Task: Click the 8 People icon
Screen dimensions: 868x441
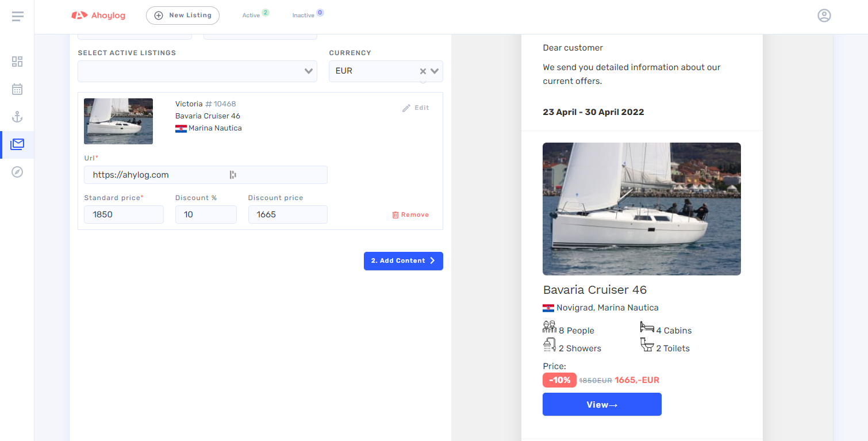Action: click(x=550, y=327)
